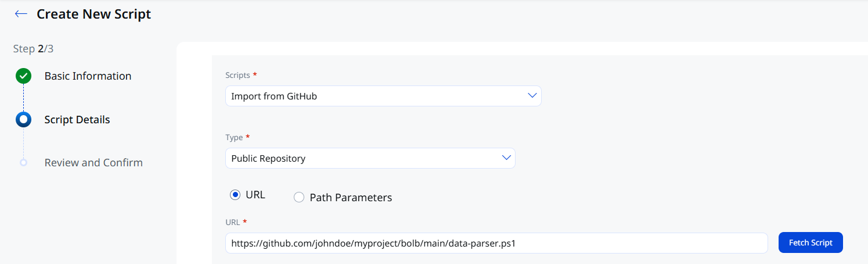Click the green checkmark Basic Information step icon

23,76
